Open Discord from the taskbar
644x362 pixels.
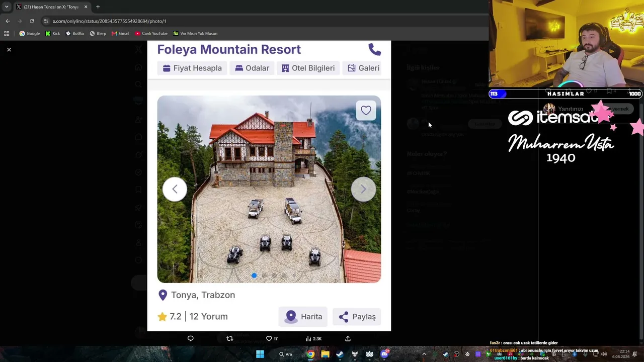click(x=384, y=354)
